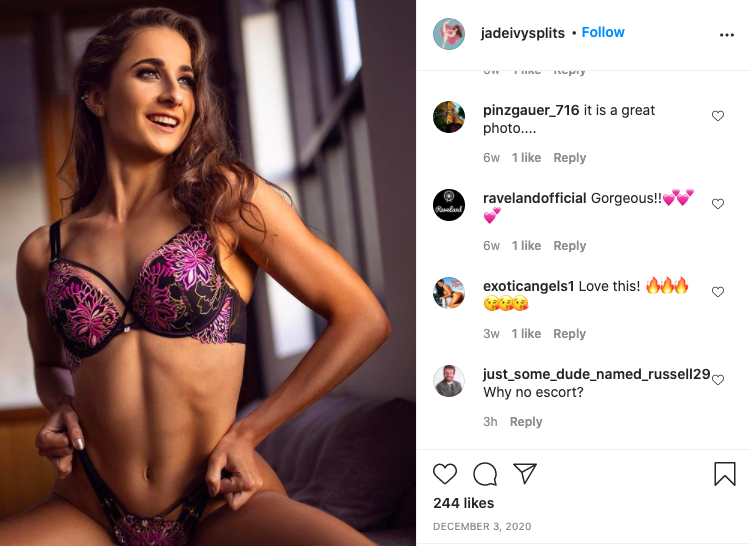Reply to the ravelandofficial comment
750x546 pixels.
(x=569, y=246)
